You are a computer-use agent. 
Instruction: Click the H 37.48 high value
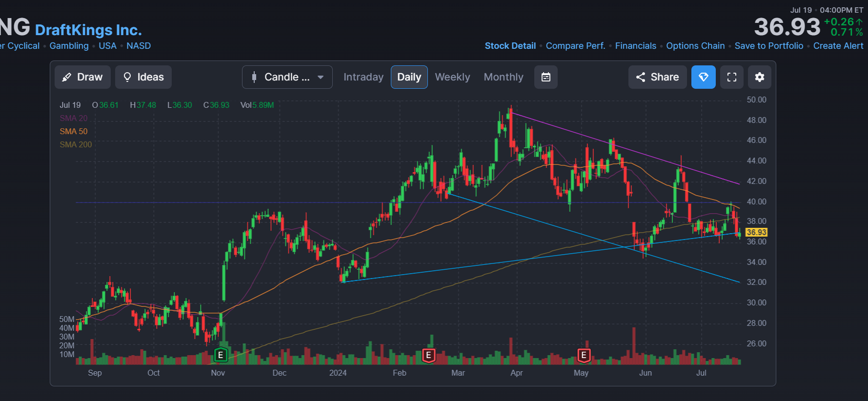pyautogui.click(x=143, y=105)
